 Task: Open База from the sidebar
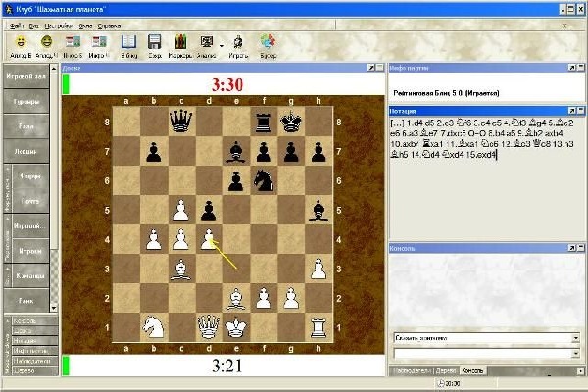(26, 126)
